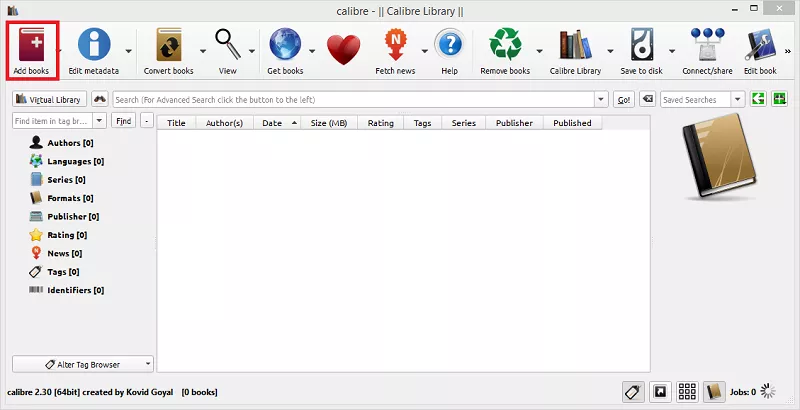Sort by the Title column header
The width and height of the screenshot is (800, 410).
pyautogui.click(x=177, y=123)
